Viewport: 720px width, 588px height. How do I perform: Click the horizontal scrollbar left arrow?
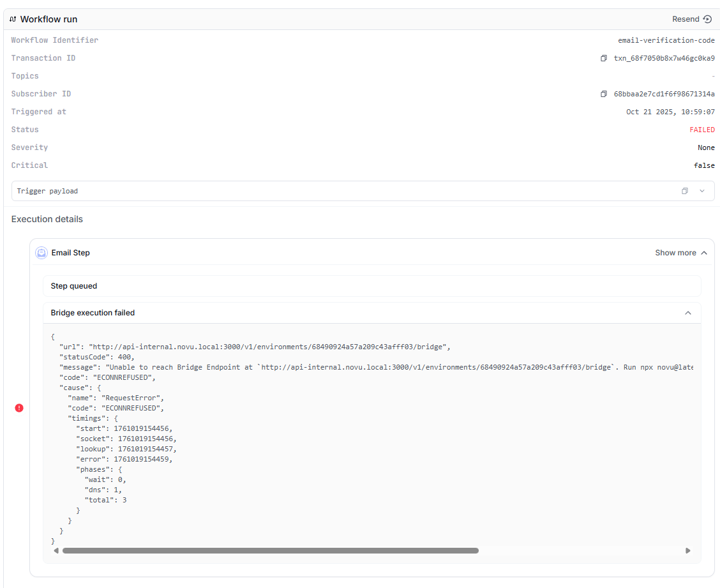[56, 551]
